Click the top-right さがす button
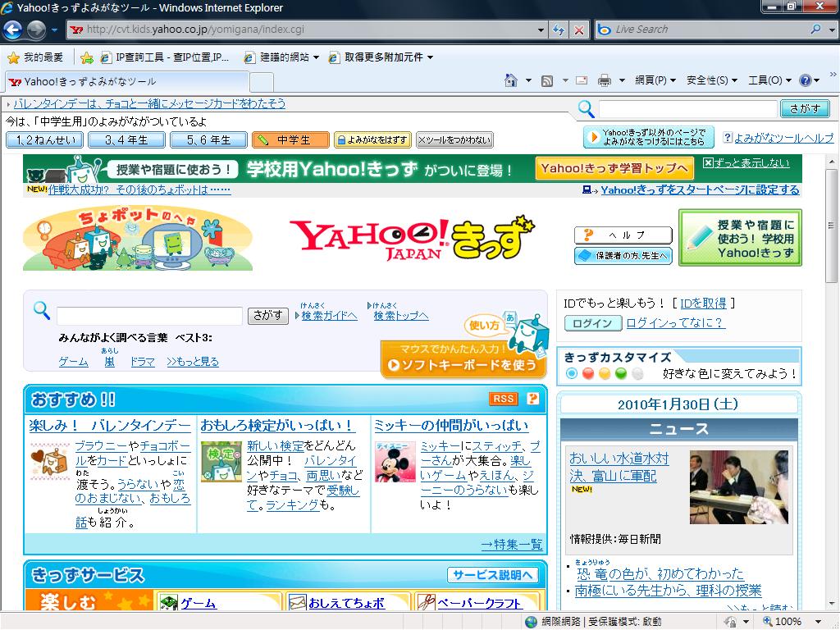840x630 pixels. 805,109
